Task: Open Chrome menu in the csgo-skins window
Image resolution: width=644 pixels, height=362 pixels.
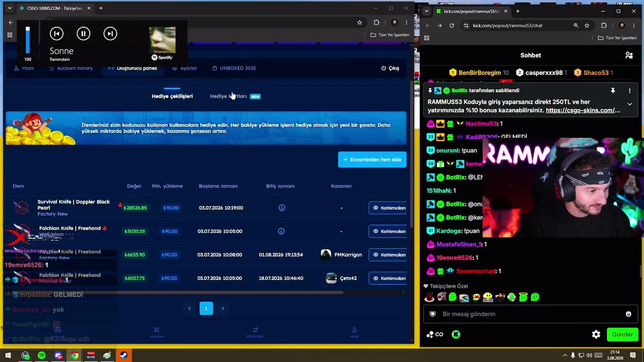Action: 407,23
